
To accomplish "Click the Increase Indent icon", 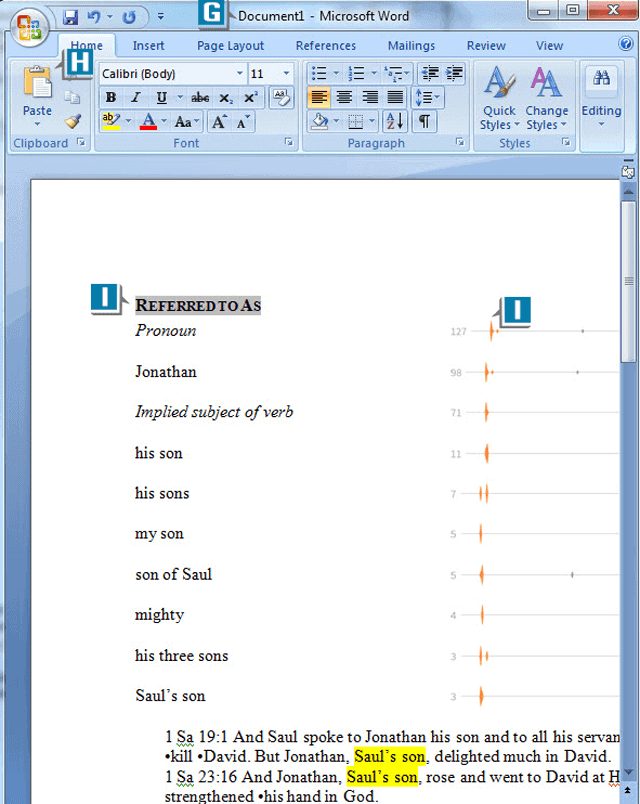I will pos(455,73).
